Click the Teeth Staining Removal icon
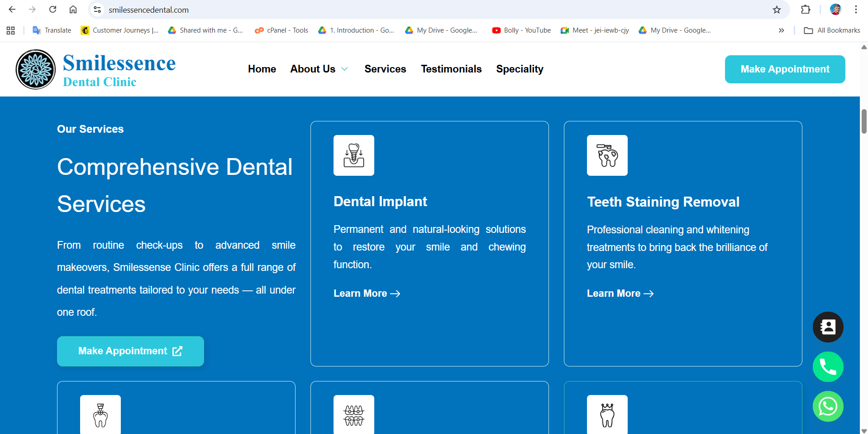 (x=607, y=155)
